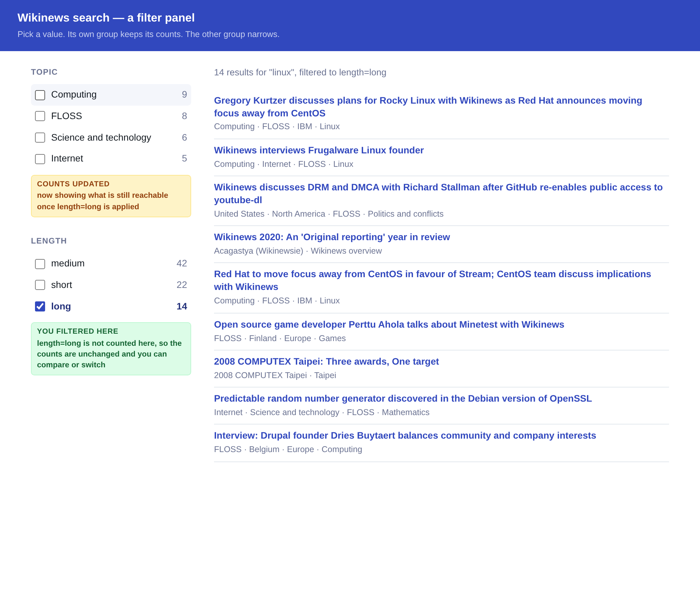Toggle the Internet topic checkbox
This screenshot has height=592, width=700.
[x=40, y=159]
